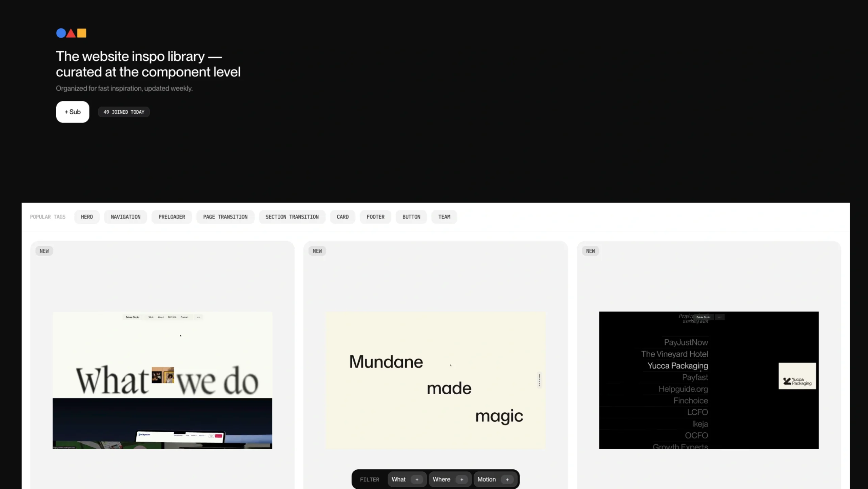Click the colorful shapes logo
Image resolution: width=868 pixels, height=489 pixels.
(71, 33)
